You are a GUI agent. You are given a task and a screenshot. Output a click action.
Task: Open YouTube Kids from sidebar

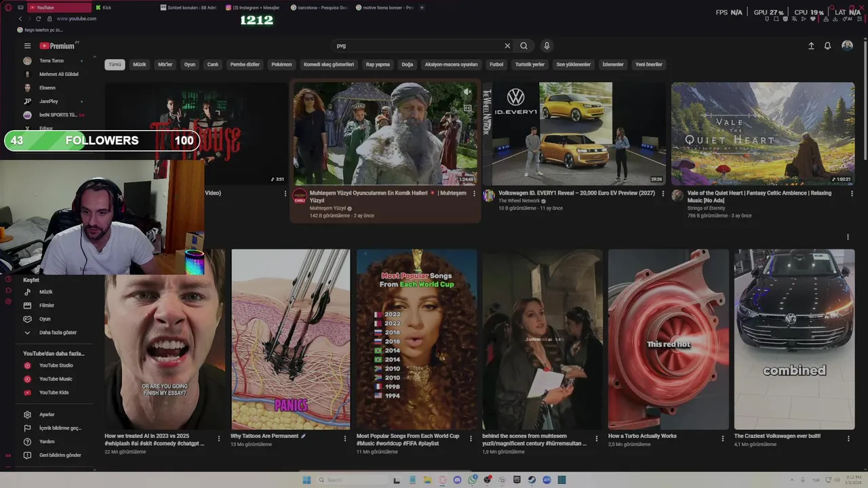tap(54, 392)
